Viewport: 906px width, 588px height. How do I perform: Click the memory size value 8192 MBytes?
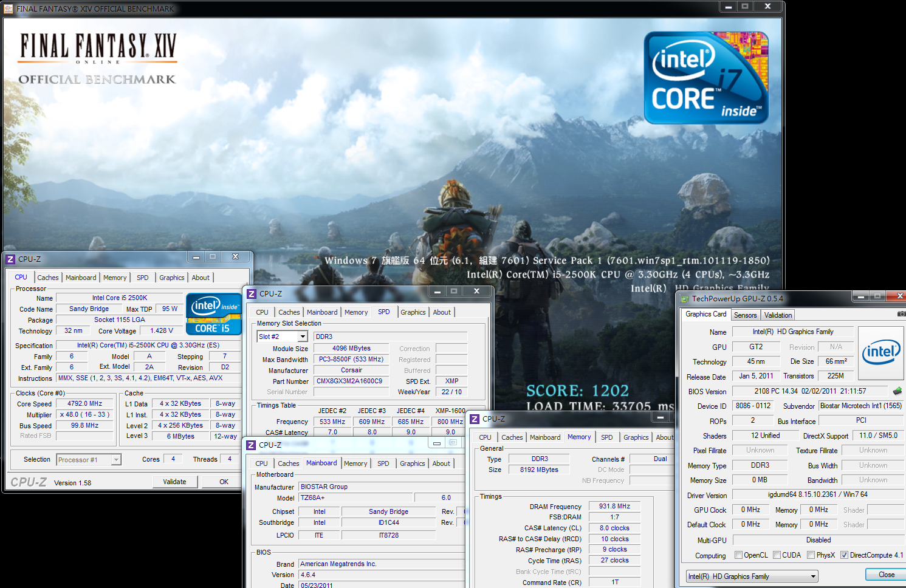click(539, 470)
